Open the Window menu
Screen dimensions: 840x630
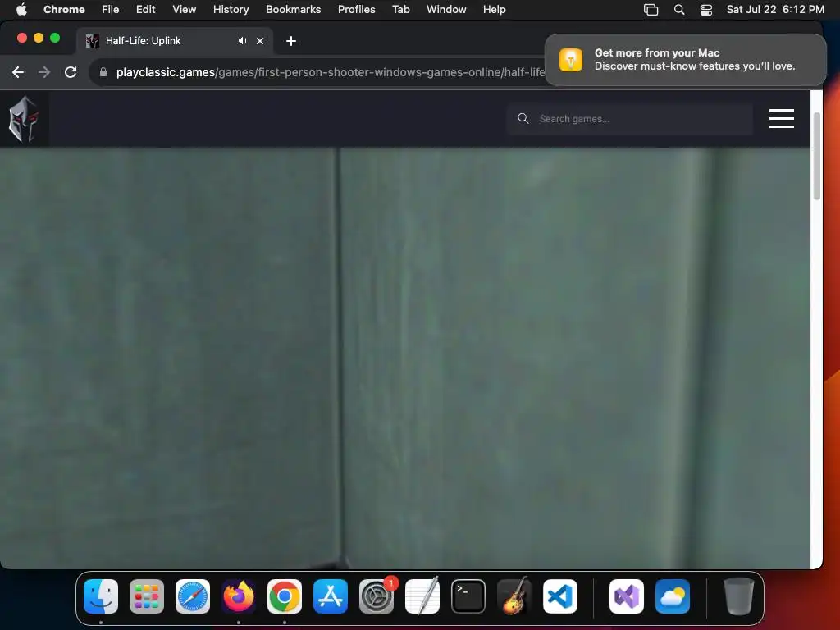(x=446, y=9)
